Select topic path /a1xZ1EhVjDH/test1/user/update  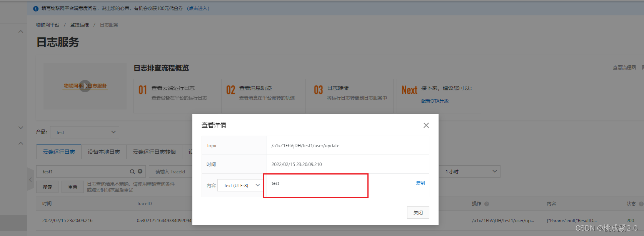coord(305,146)
